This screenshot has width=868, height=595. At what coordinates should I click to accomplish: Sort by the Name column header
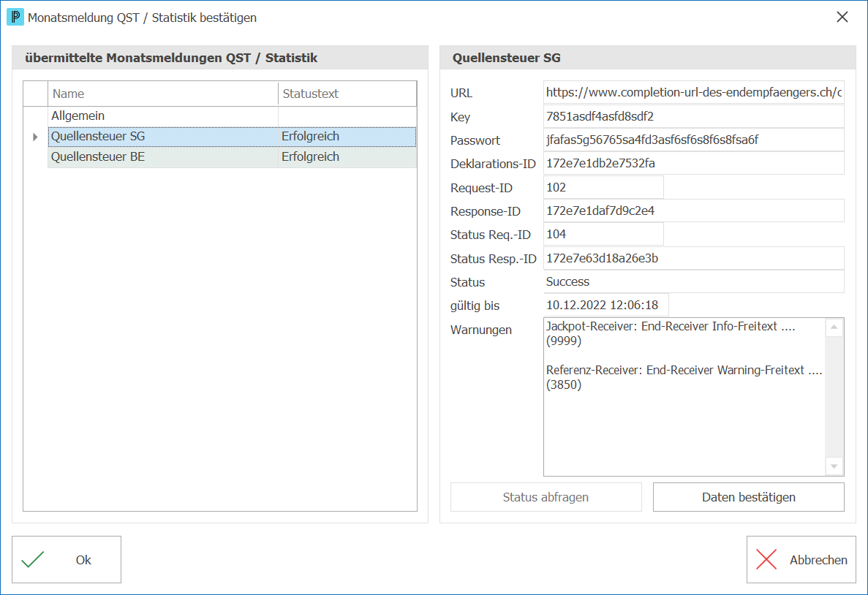163,94
